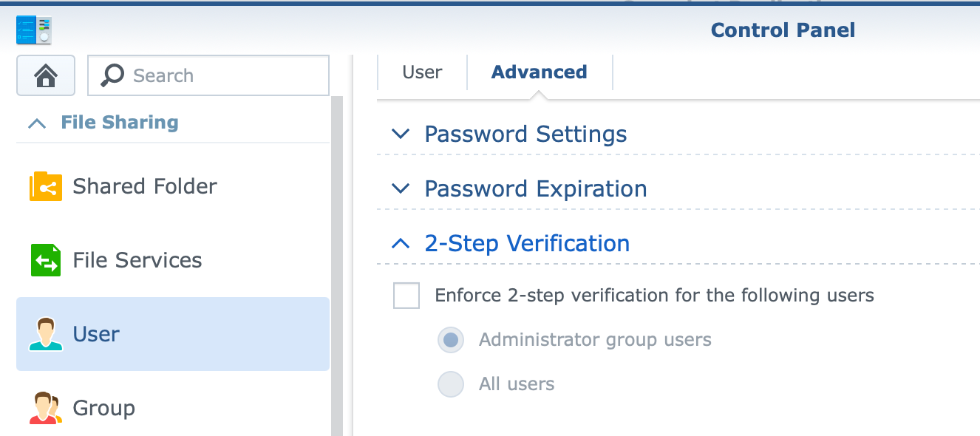Open Shared Folder settings label
The width and height of the screenshot is (980, 436).
coord(145,186)
